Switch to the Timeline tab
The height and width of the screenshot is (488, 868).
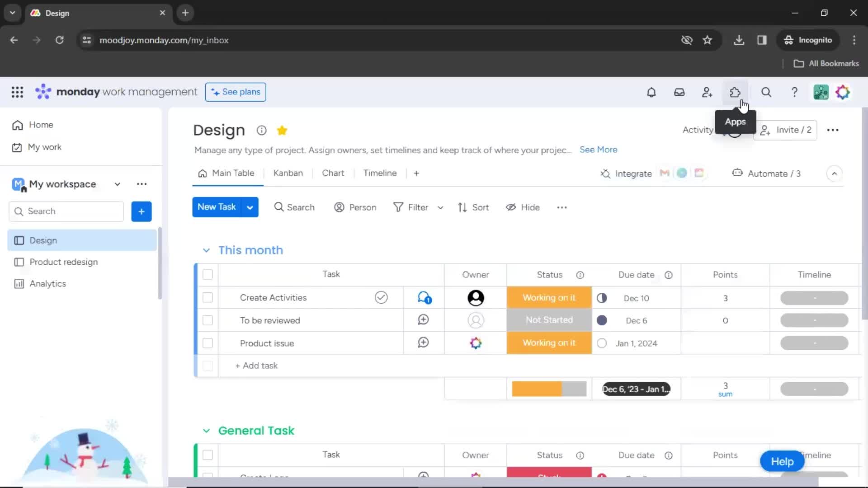point(380,173)
